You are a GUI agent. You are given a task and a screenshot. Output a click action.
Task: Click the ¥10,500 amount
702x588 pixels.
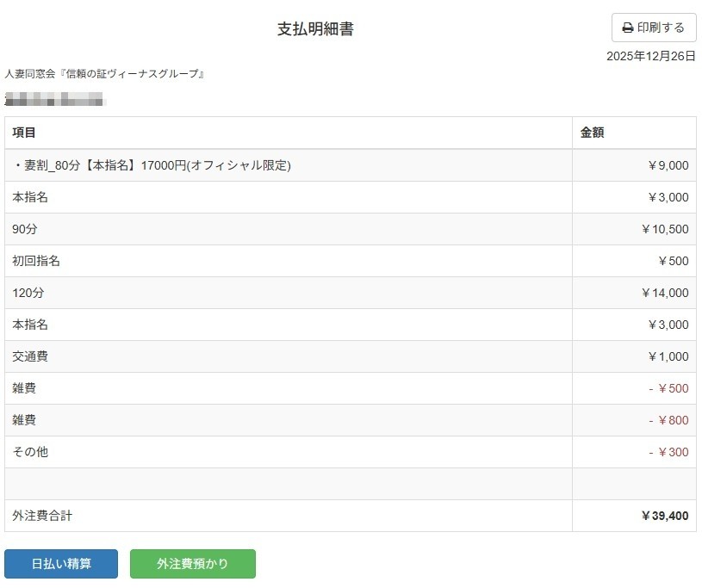[664, 229]
